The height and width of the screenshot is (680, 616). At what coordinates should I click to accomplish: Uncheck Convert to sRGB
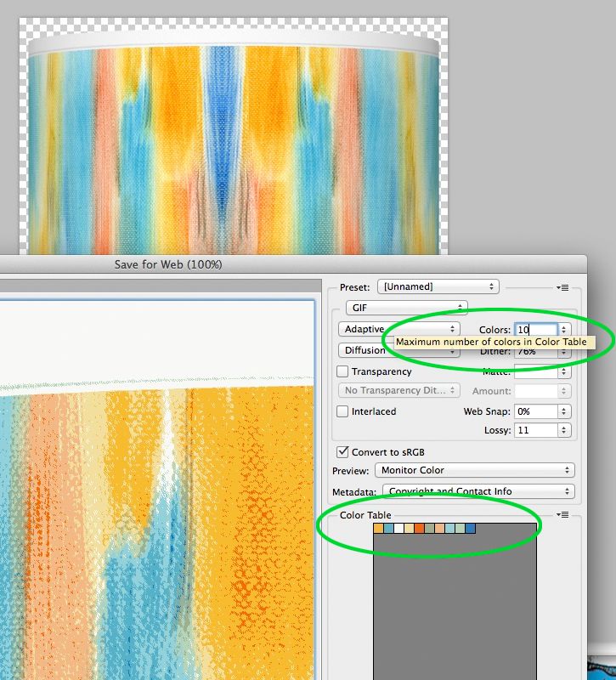tap(343, 452)
